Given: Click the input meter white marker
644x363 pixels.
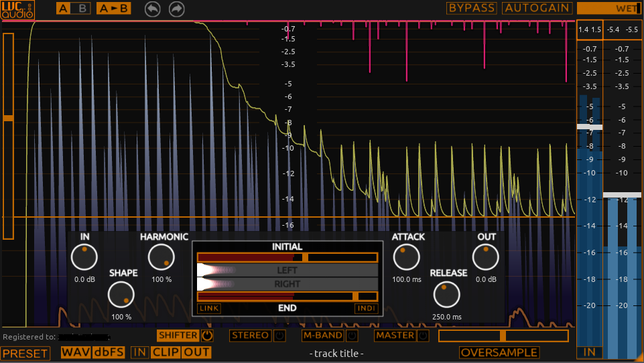Looking at the screenshot, I should (x=590, y=127).
